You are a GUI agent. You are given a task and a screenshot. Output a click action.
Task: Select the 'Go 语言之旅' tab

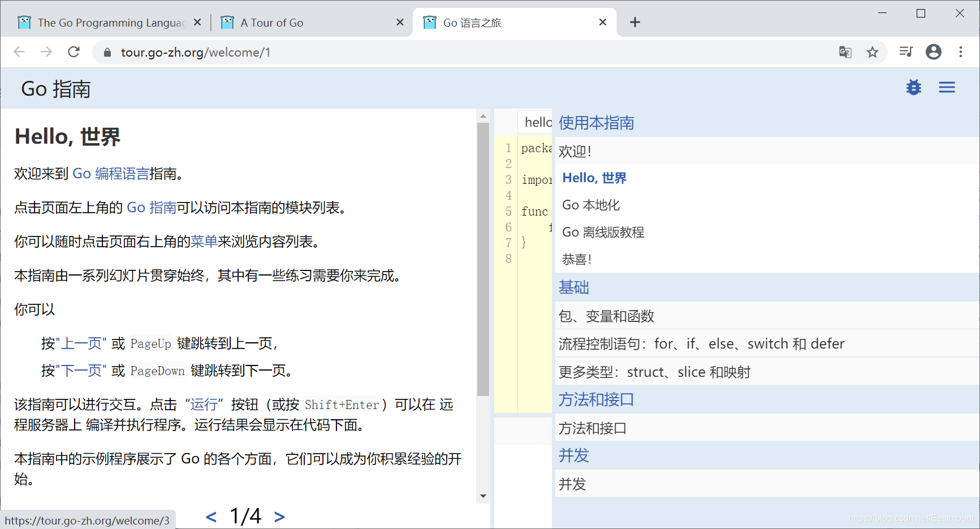pos(515,23)
